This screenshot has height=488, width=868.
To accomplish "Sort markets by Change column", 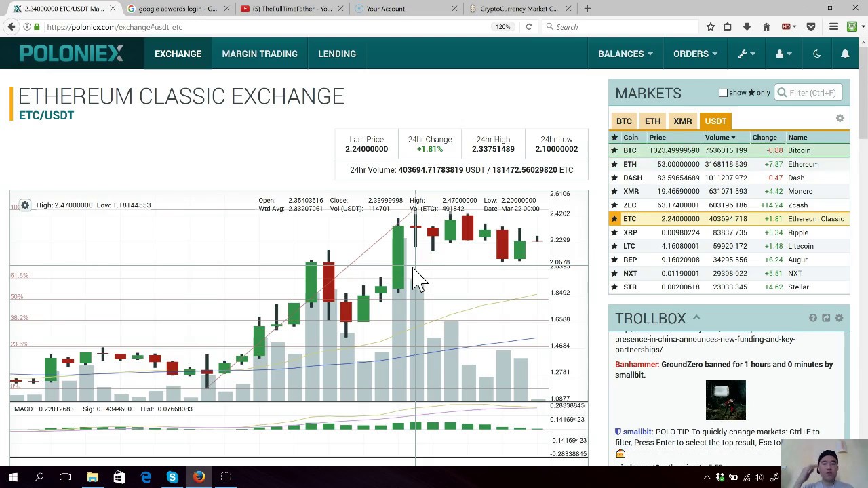I will point(764,138).
